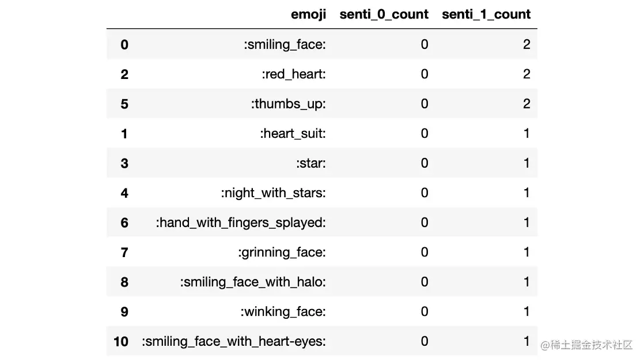The width and height of the screenshot is (644, 362).
Task: Select the :hand_with_fingers_splayed: cell
Action: (240, 223)
